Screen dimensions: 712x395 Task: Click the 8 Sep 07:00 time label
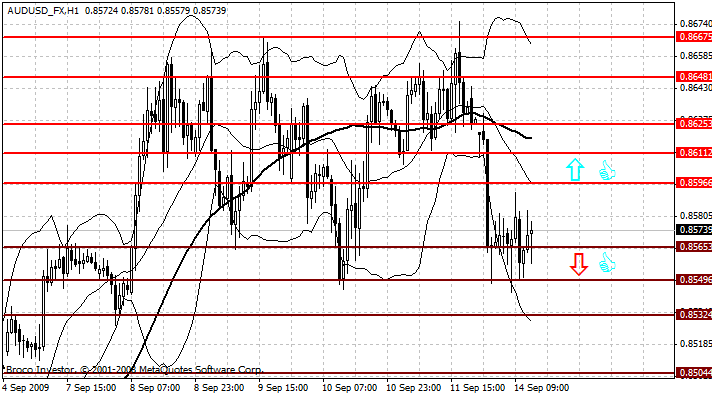coord(155,388)
